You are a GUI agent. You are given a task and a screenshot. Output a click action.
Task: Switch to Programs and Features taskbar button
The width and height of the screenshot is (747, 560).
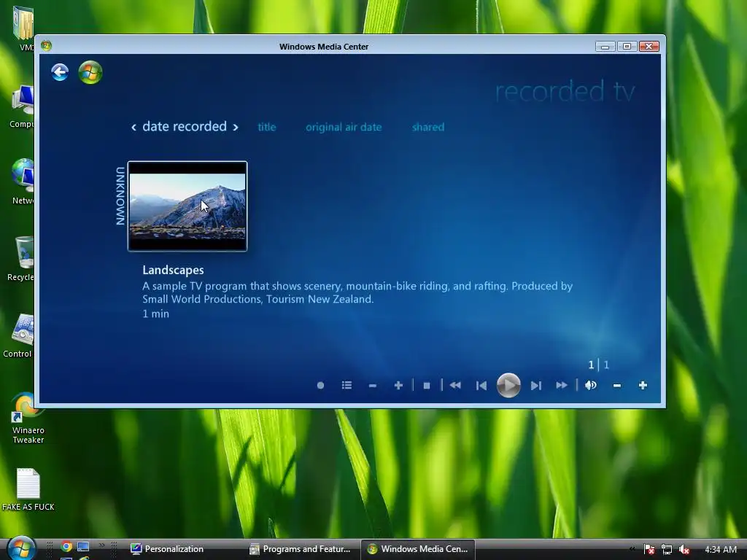[x=301, y=549]
